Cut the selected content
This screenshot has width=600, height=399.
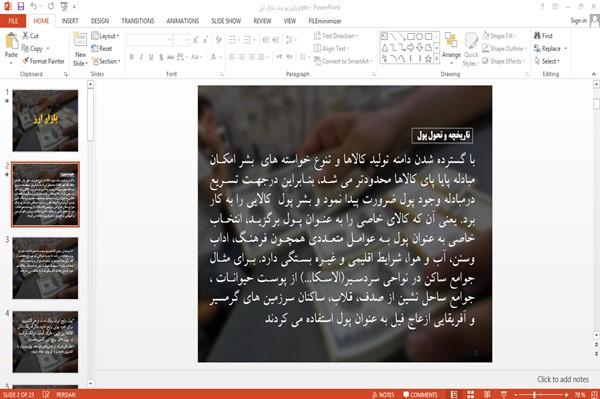coord(30,36)
